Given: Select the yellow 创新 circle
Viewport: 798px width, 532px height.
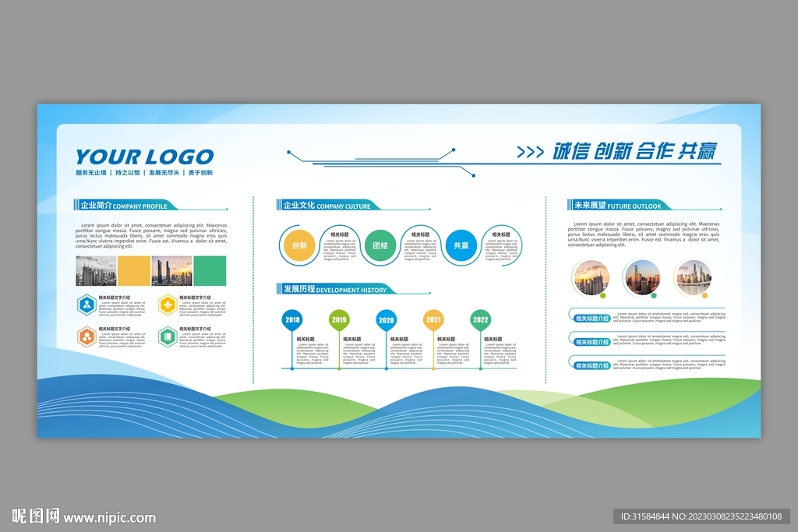Looking at the screenshot, I should click(299, 245).
